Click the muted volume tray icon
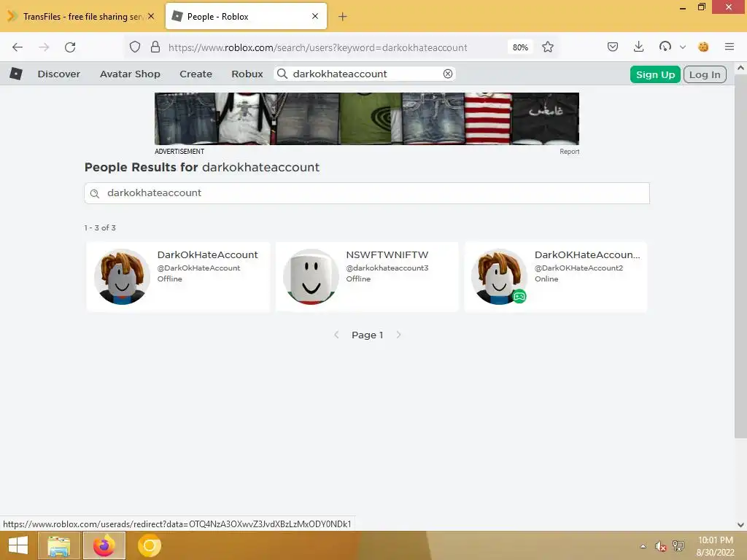Screen dimensions: 747x560 (x=660, y=546)
